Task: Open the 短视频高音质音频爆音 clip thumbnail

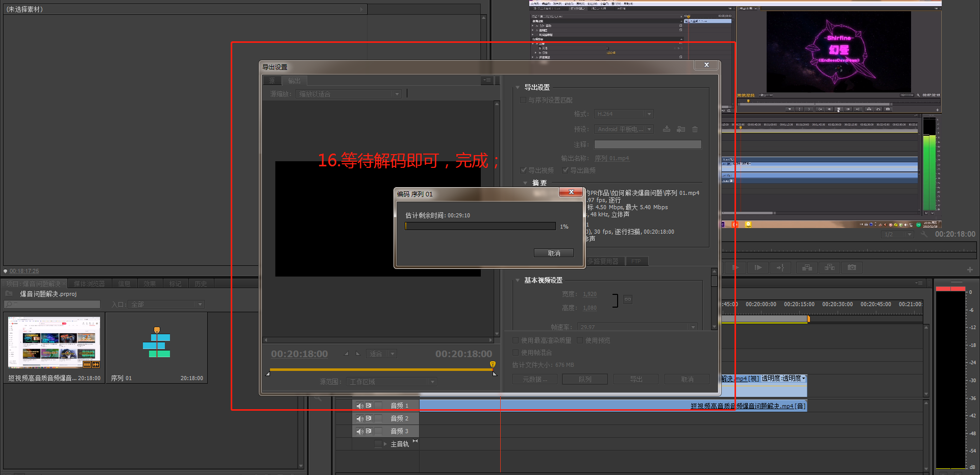Action: coord(54,342)
